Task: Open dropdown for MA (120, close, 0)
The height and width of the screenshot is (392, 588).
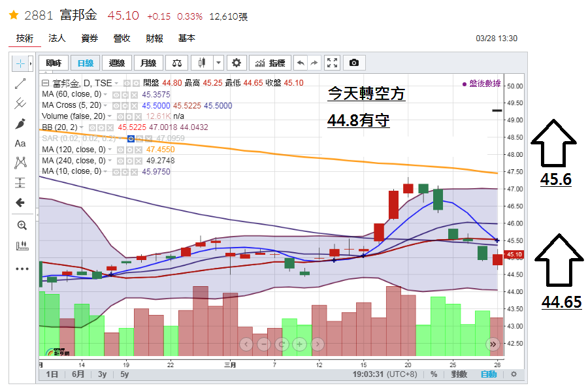Action: 110,150
